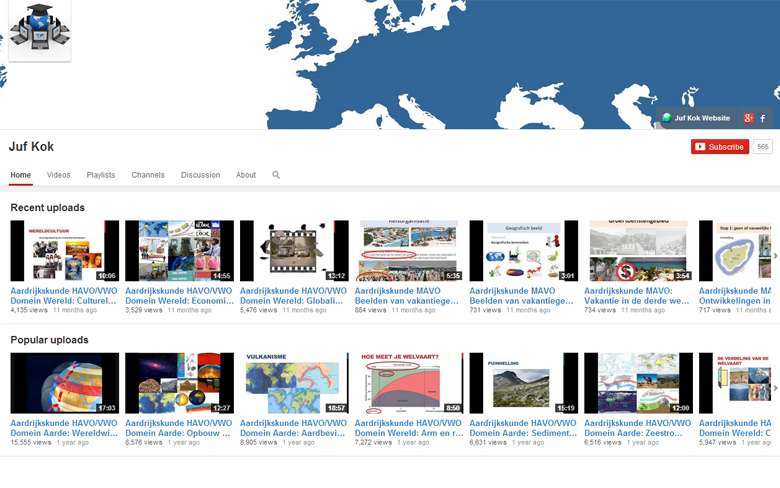Screen dimensions: 780x488
Task: Expand next videos arrow in Recent uploads
Action: point(775,256)
